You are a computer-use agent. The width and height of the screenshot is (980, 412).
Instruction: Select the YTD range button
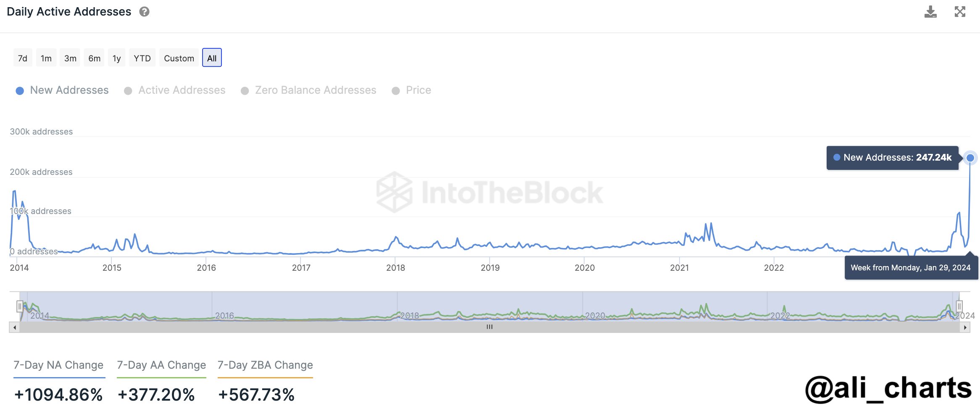click(142, 58)
